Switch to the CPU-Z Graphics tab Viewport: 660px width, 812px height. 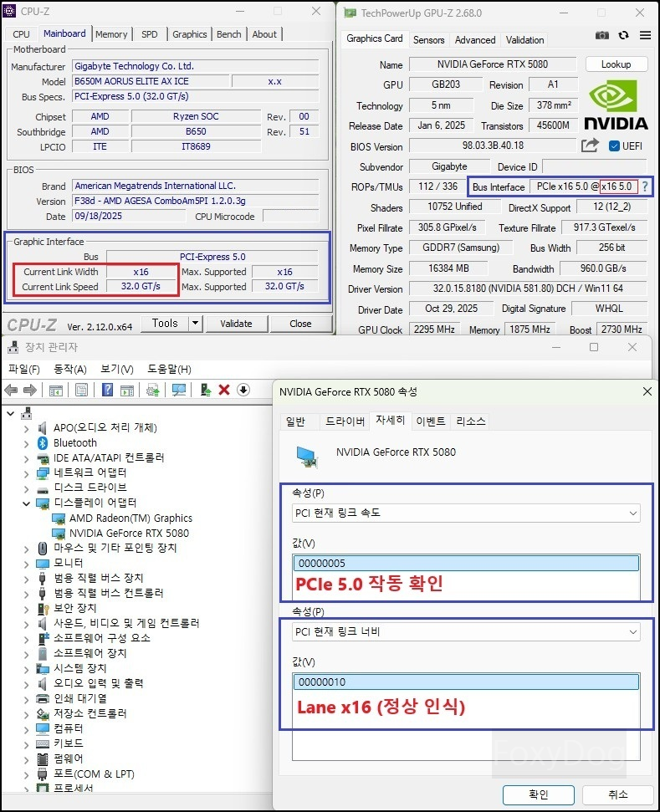[190, 34]
